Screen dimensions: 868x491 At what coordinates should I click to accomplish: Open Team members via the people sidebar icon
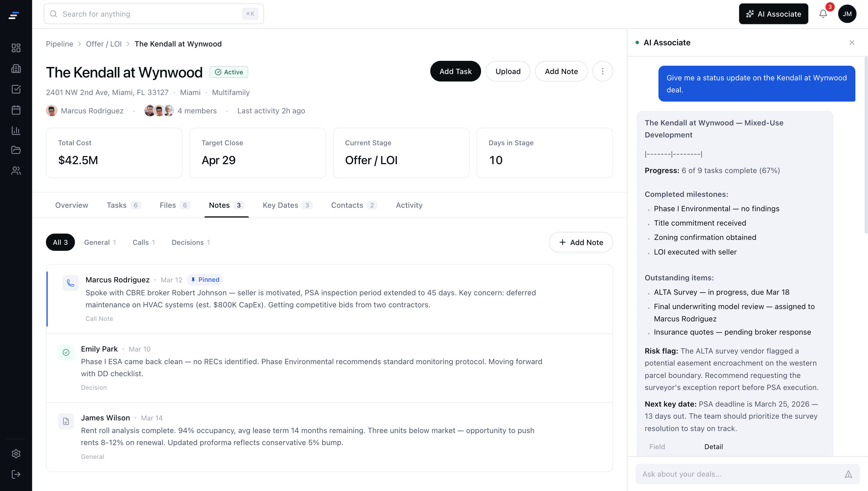(16, 171)
